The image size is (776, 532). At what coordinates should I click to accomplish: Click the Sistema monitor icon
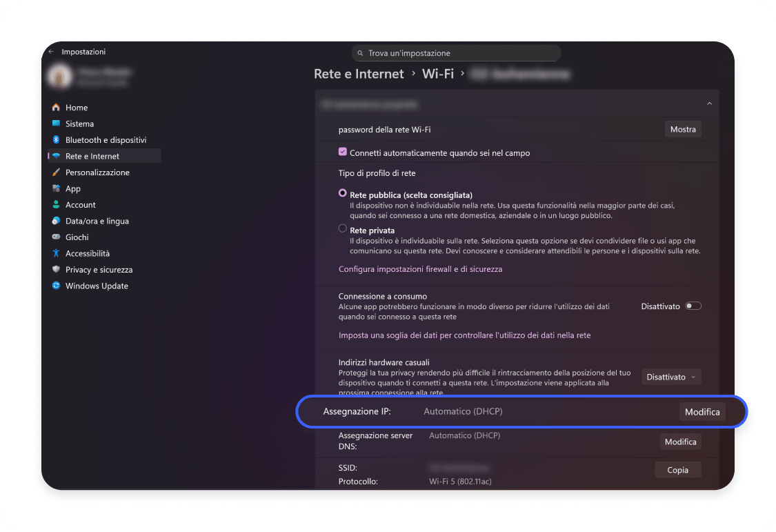click(57, 124)
